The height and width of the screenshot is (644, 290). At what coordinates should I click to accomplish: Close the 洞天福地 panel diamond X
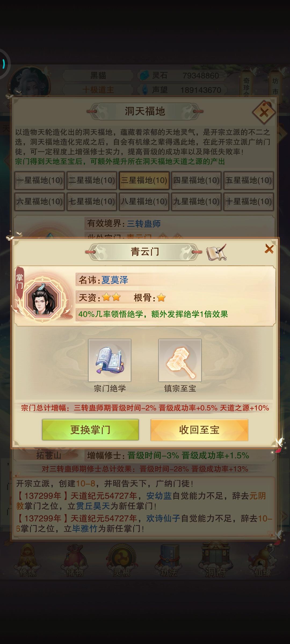pos(264,112)
